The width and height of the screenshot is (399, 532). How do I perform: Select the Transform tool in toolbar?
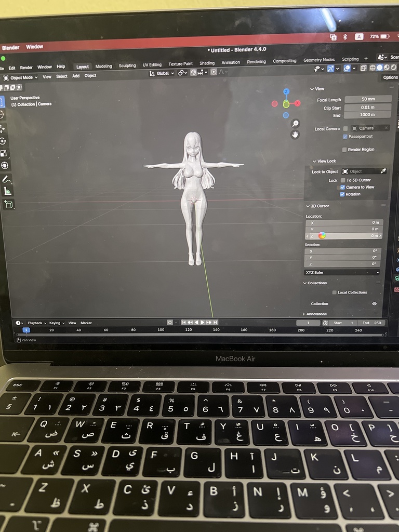point(4,165)
